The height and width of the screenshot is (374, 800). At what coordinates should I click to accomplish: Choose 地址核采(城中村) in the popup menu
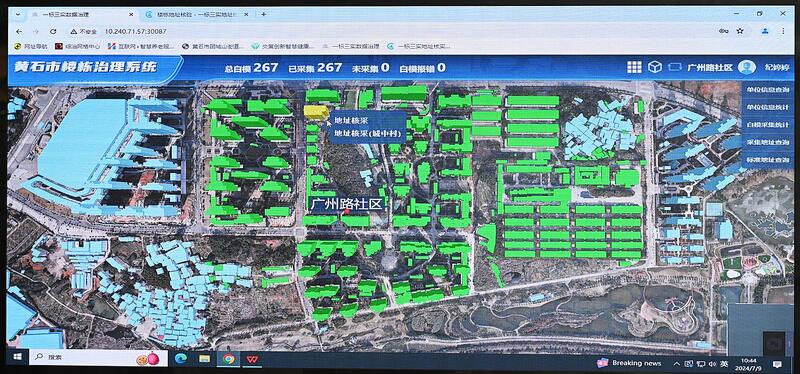click(x=367, y=134)
